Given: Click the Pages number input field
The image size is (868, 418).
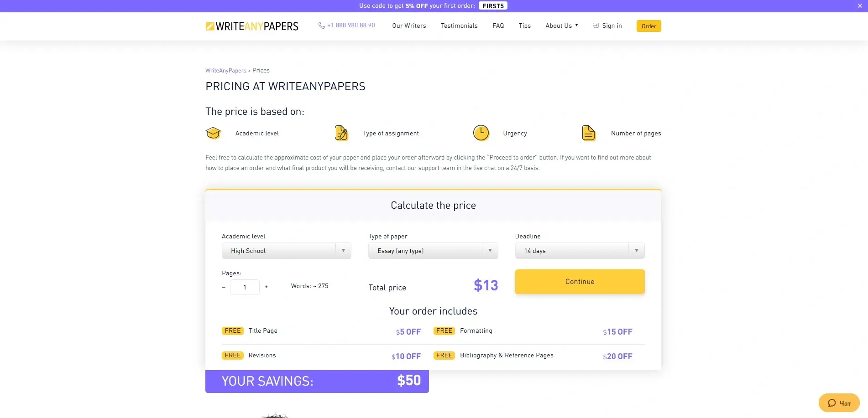Looking at the screenshot, I should tap(245, 287).
